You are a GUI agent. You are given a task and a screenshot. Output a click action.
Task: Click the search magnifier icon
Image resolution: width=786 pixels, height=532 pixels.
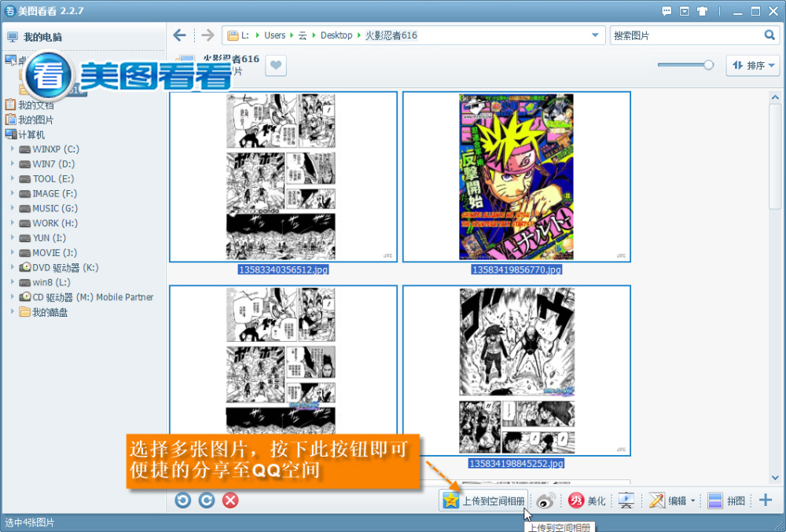pyautogui.click(x=769, y=35)
